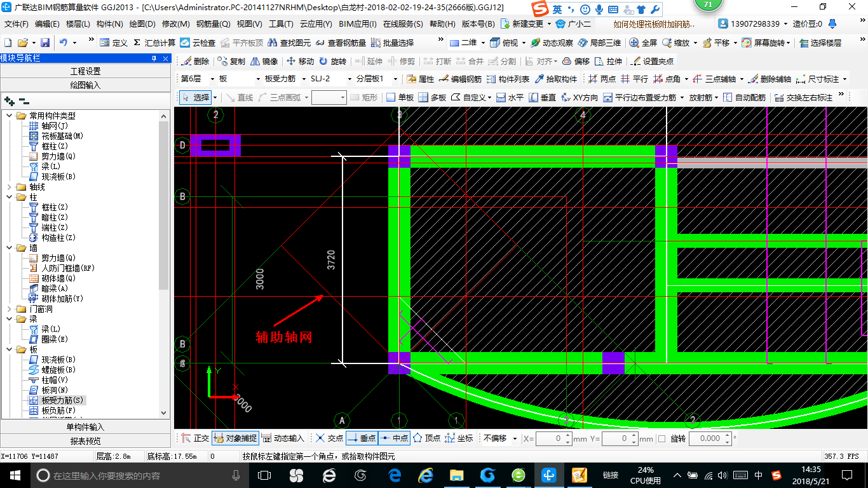Open the BIM应用(I) menu
The image size is (868, 488).
tap(358, 24)
